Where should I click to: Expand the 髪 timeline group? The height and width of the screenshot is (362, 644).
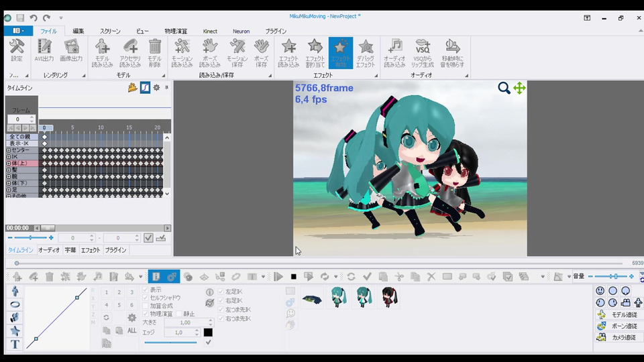9,170
